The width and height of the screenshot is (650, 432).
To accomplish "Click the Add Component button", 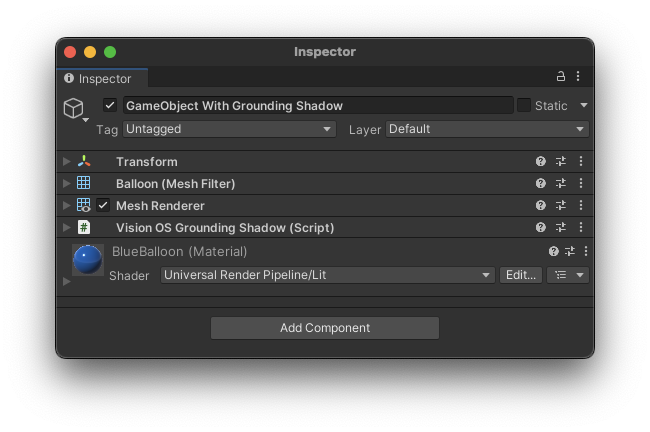I will pos(325,328).
